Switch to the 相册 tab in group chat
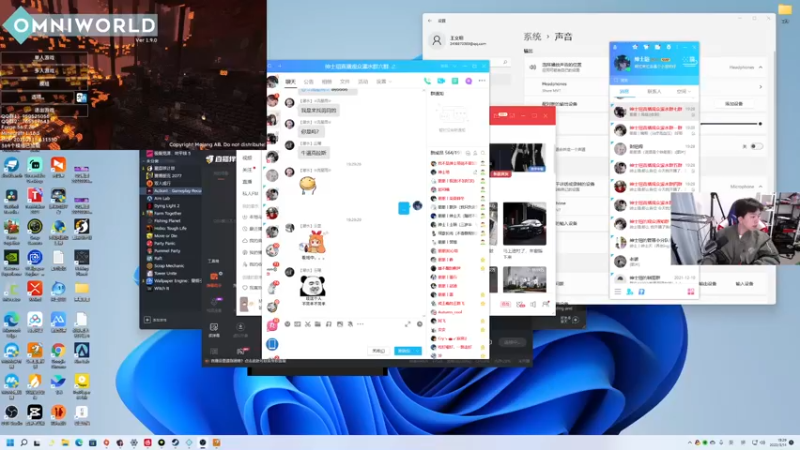Screen dimensions: 800x450 point(327,82)
